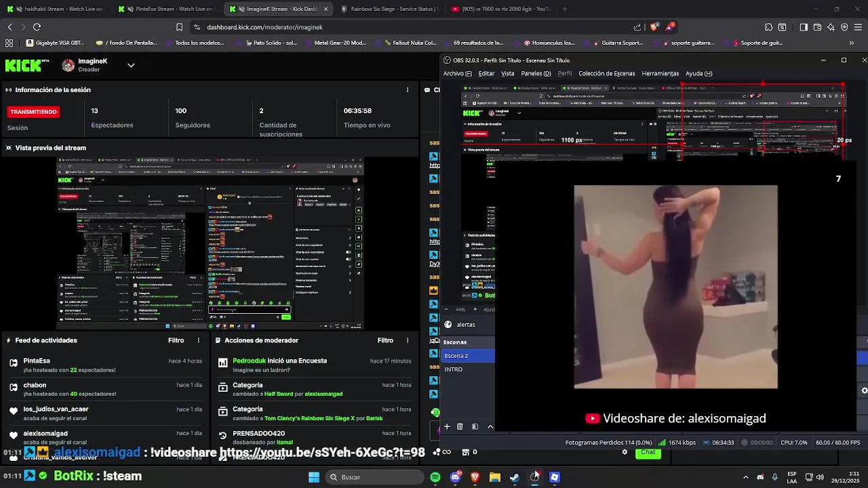Open the Spotify taskbar icon
This screenshot has height=488, width=868.
[x=435, y=477]
